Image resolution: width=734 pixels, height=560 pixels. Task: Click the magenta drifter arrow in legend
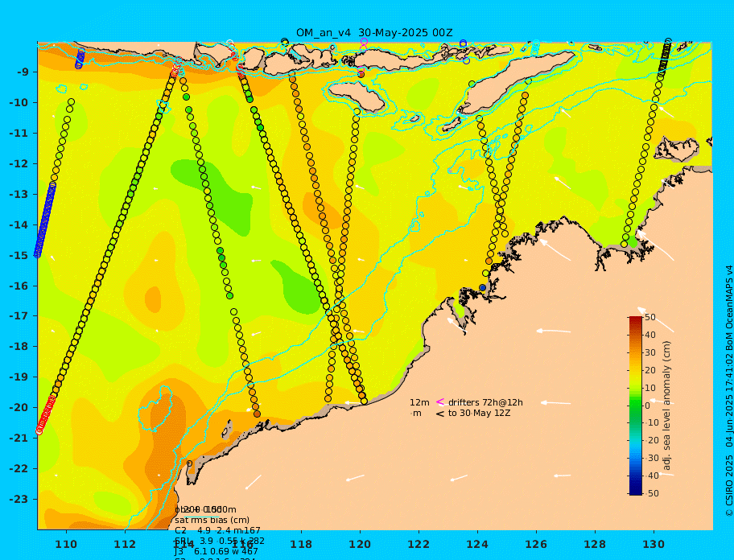click(440, 401)
